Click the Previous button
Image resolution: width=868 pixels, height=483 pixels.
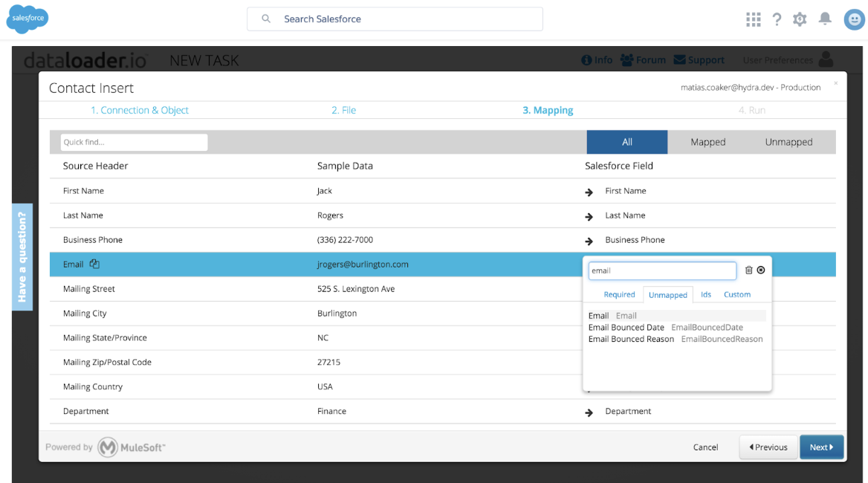(x=768, y=447)
